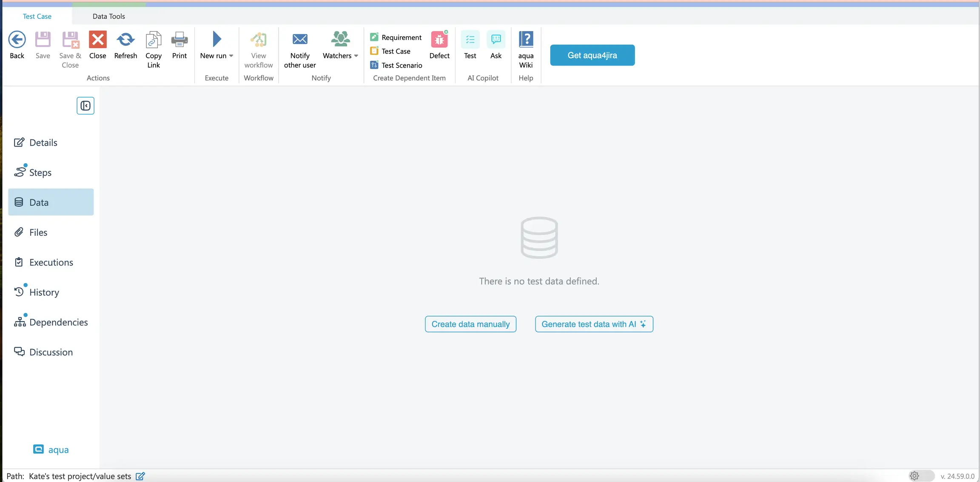
Task: Expand the New run dropdown
Action: click(x=231, y=55)
